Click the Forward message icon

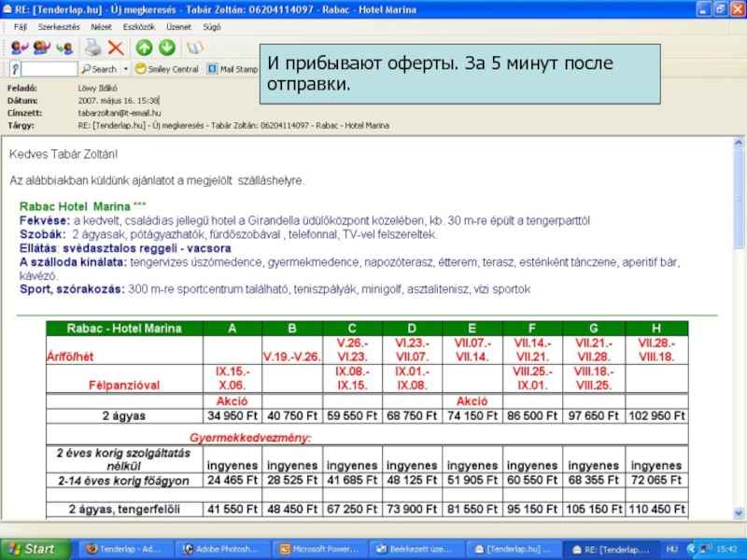coord(64,48)
